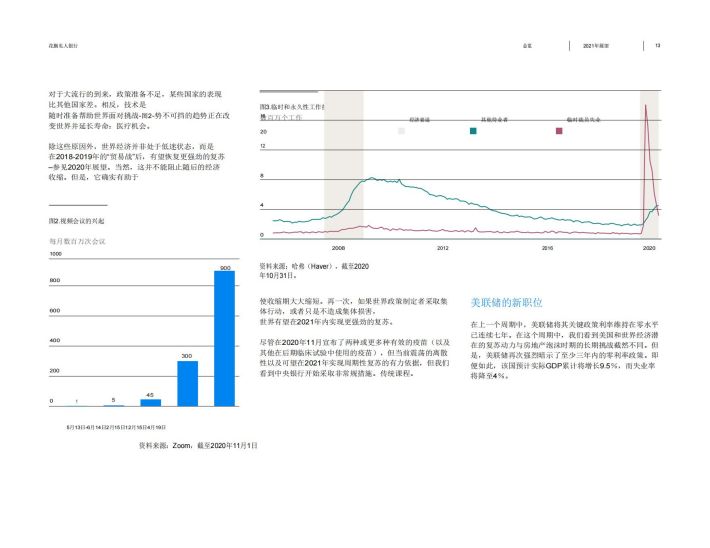Click the '200' y-axis label in the bar chart
710x548 pixels.
click(55, 370)
